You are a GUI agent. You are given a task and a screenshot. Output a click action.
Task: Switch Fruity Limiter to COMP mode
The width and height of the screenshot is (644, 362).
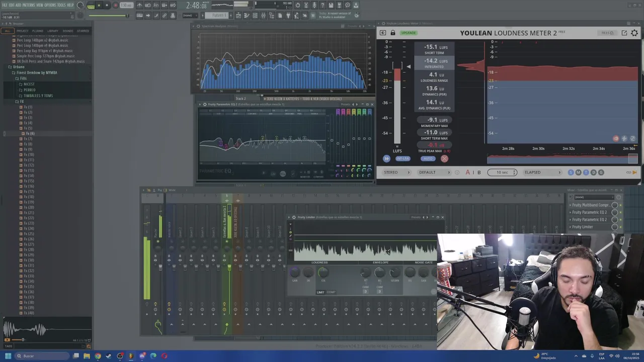pos(331,292)
